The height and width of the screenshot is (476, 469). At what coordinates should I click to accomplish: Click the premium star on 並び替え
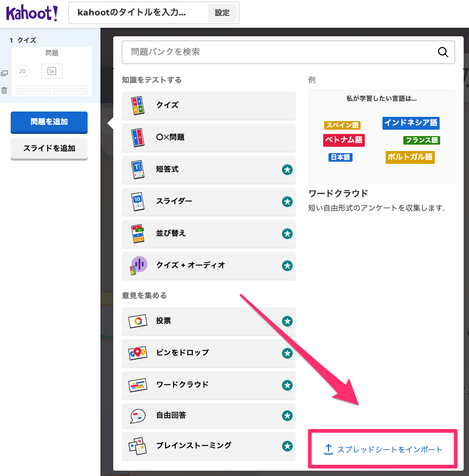tap(287, 234)
